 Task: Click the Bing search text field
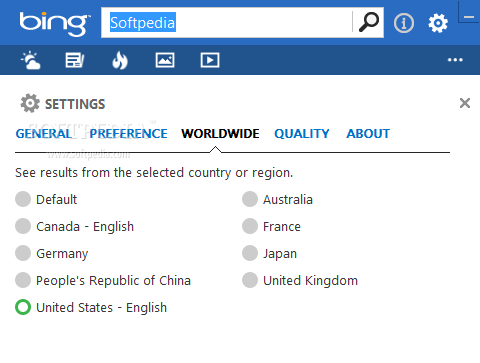coord(227,22)
